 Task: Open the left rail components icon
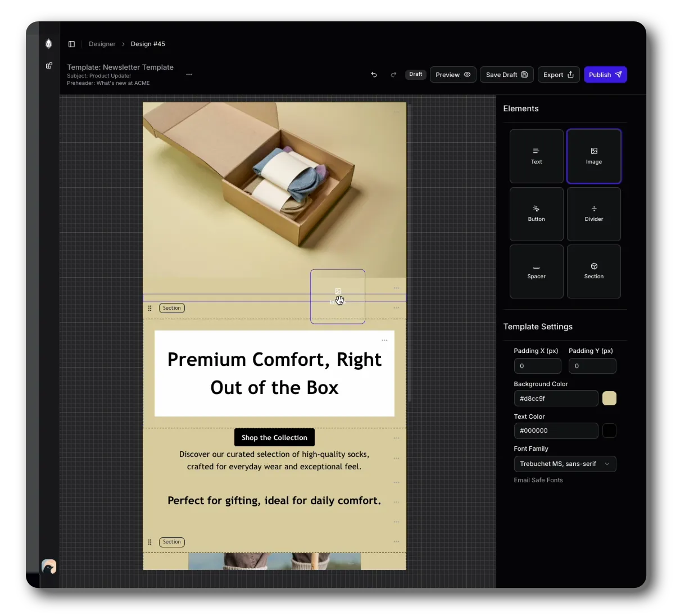49,66
